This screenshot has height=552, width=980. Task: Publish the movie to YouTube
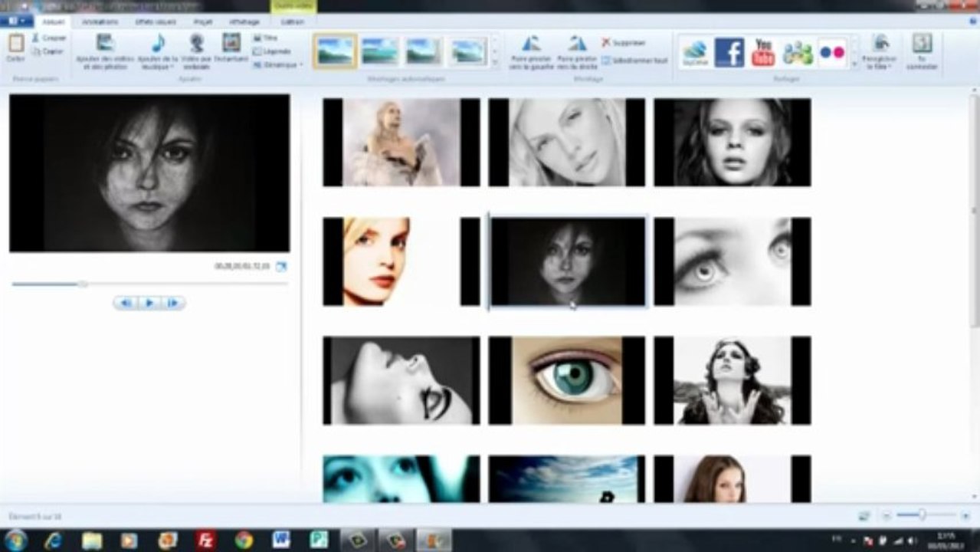[x=763, y=52]
